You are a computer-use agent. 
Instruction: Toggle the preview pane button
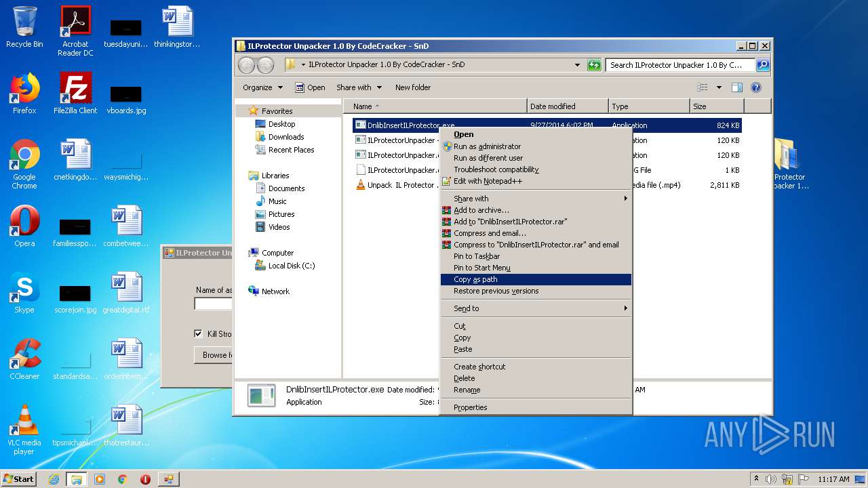pyautogui.click(x=736, y=87)
